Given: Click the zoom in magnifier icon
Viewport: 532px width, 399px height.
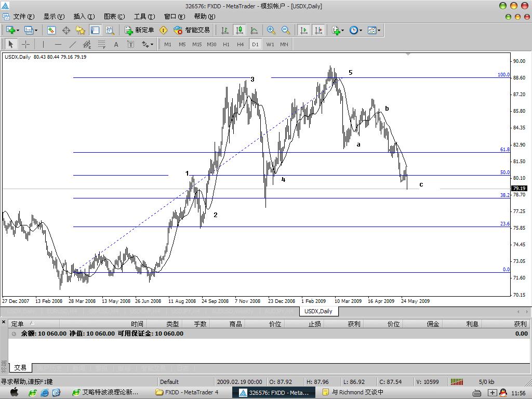Looking at the screenshot, I should (271, 30).
